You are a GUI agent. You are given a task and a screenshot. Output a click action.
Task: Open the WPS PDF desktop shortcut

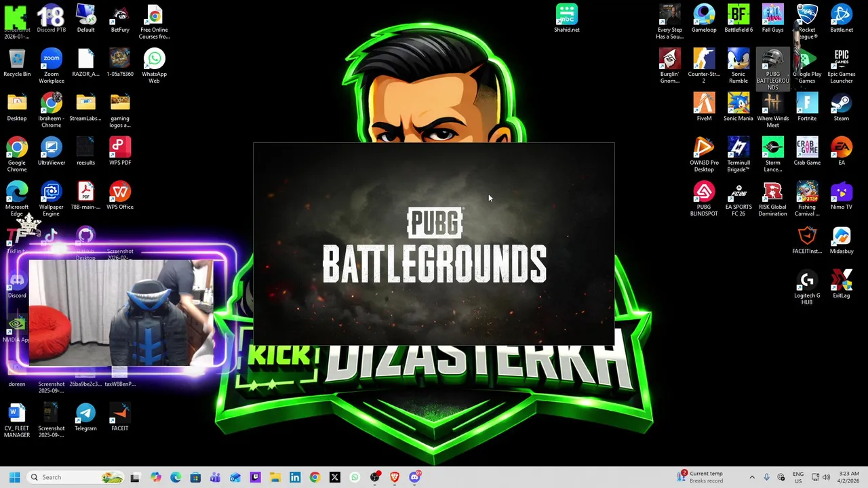[119, 151]
